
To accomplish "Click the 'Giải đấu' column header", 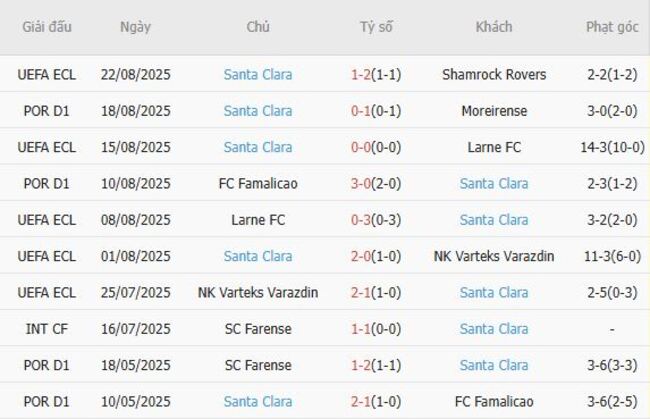I will click(47, 27).
